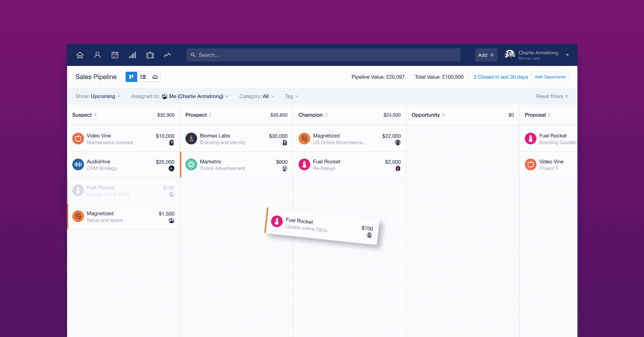Image resolution: width=644 pixels, height=337 pixels.
Task: Open the Calendar tasks icon
Action: pyautogui.click(x=115, y=55)
